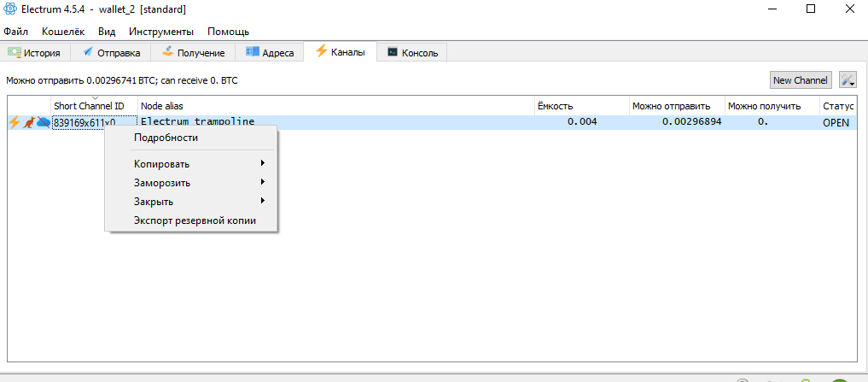
Task: Open the Вид menu
Action: 107,32
